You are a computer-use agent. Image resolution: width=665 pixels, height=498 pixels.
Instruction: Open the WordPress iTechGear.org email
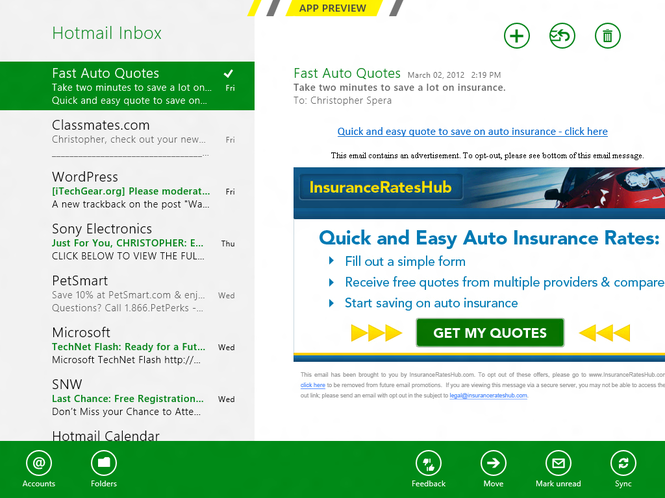click(x=127, y=190)
